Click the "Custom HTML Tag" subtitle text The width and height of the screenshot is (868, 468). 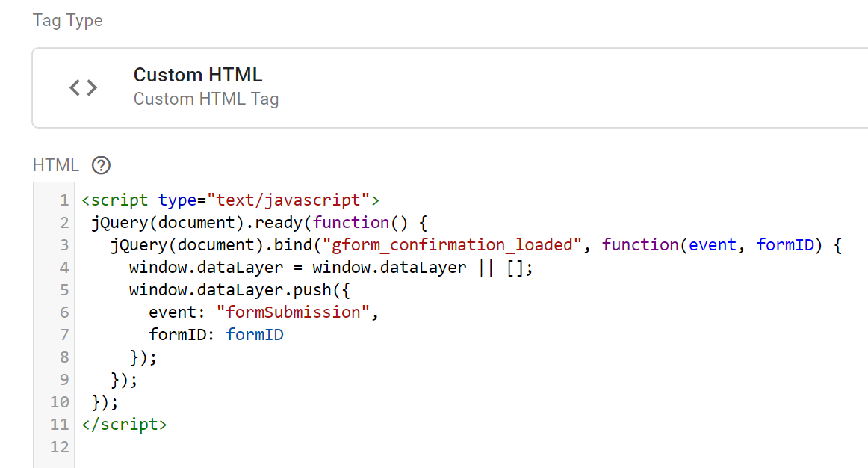205,99
